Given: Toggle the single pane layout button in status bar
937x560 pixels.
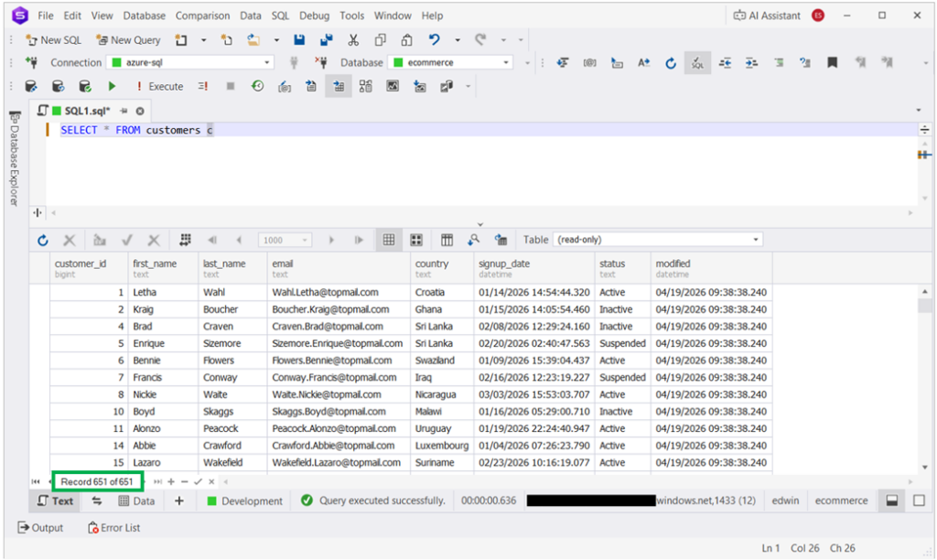Looking at the screenshot, I should coord(919,501).
